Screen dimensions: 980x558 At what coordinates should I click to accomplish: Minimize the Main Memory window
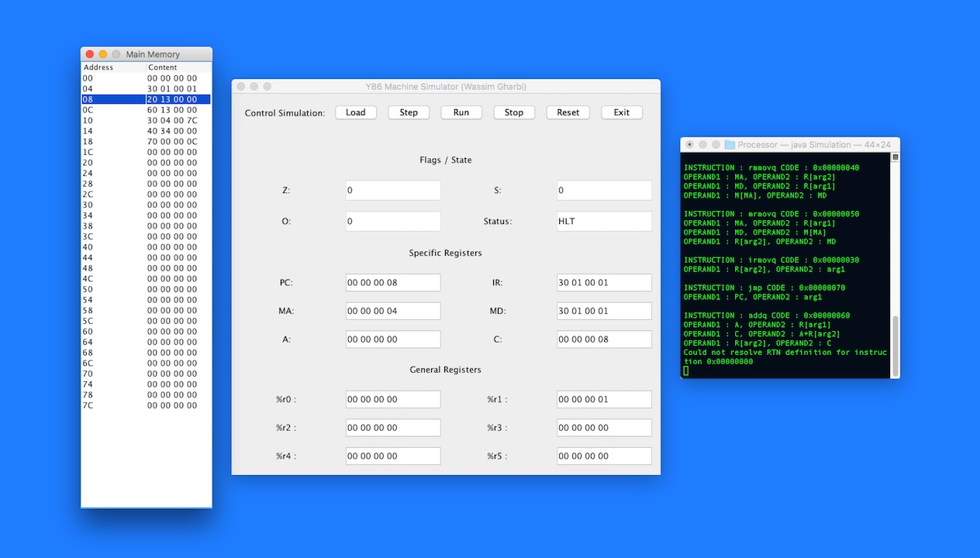(x=103, y=54)
